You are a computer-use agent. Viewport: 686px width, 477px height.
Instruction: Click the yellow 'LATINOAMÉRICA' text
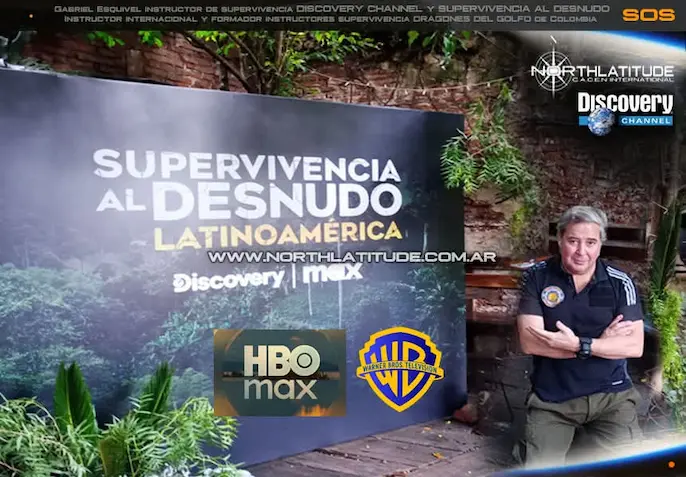278,235
